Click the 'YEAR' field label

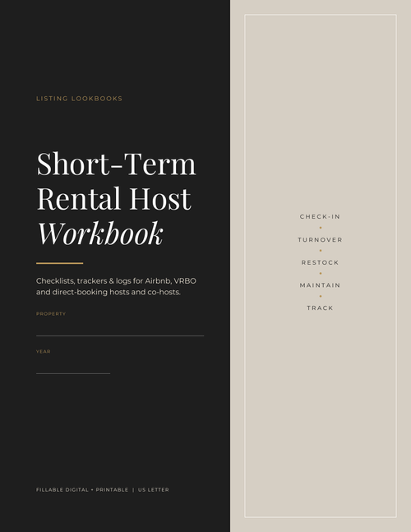(x=44, y=351)
